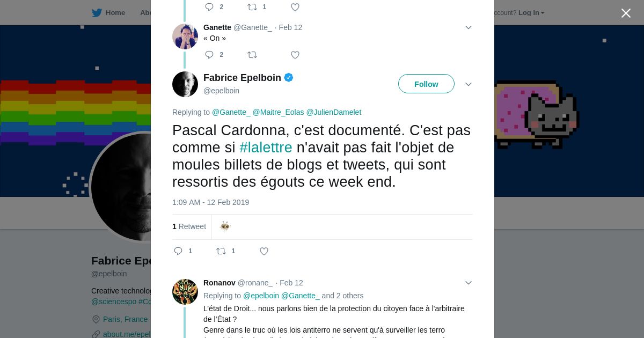Viewport: 644px width, 338px height.
Task: Follow Fabrice Epelboin
Action: click(426, 84)
